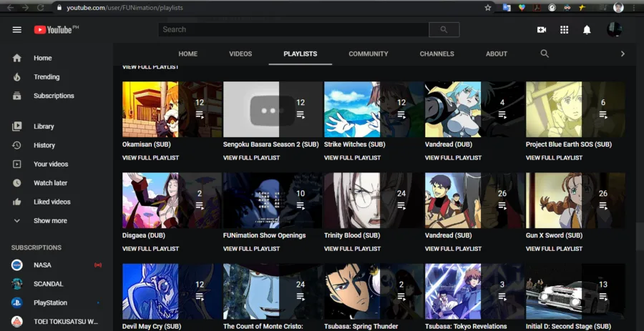Click in the Search input field
The height and width of the screenshot is (331, 644).
click(x=293, y=29)
